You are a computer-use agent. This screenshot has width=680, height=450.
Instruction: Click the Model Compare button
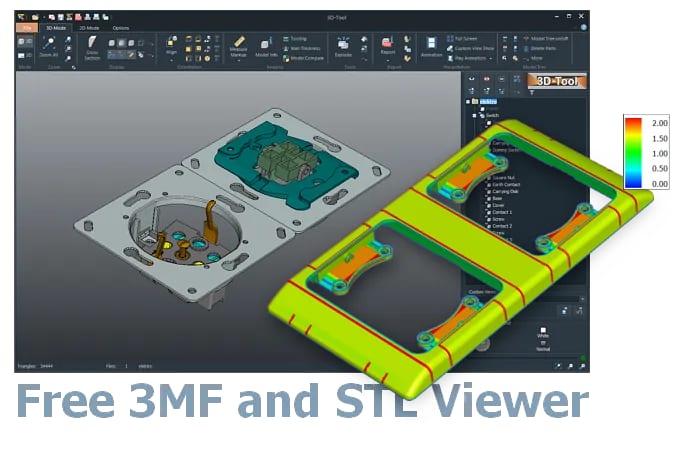click(304, 58)
